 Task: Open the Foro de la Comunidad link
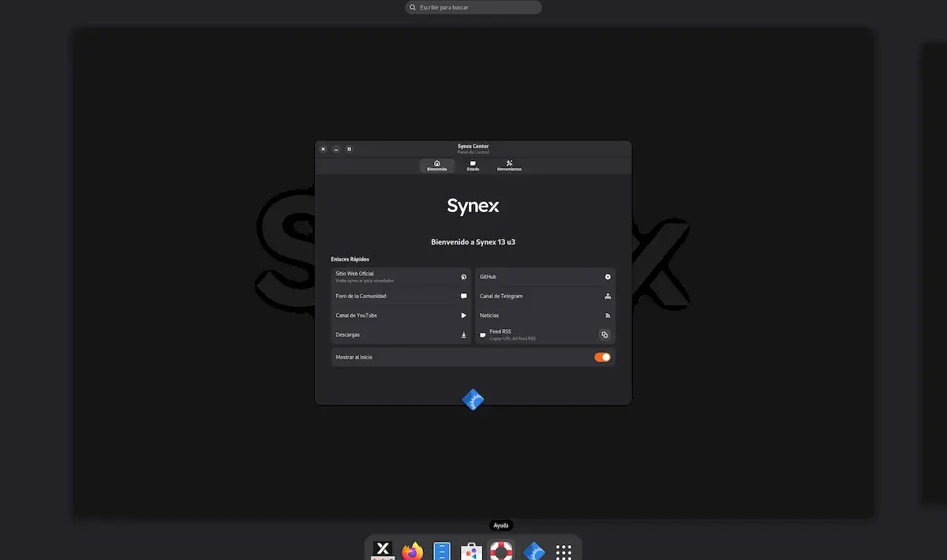pos(402,296)
